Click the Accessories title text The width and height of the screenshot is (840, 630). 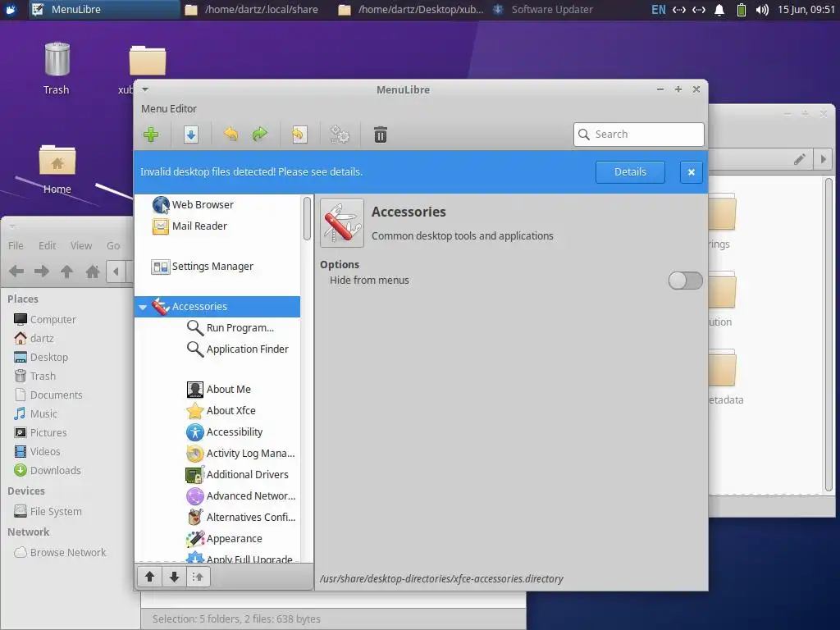[409, 212]
